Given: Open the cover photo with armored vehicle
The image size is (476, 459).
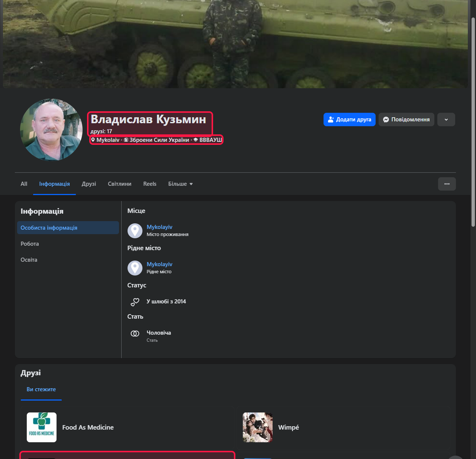Looking at the screenshot, I should point(235,44).
